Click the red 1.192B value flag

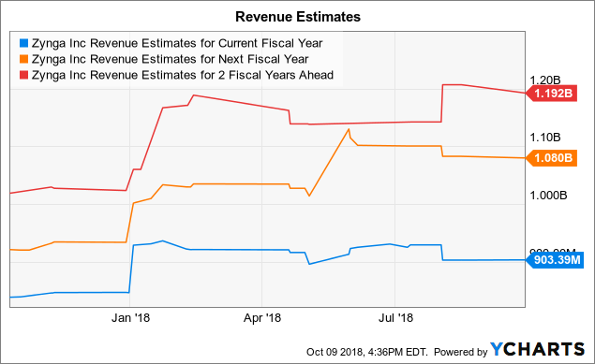tap(551, 94)
